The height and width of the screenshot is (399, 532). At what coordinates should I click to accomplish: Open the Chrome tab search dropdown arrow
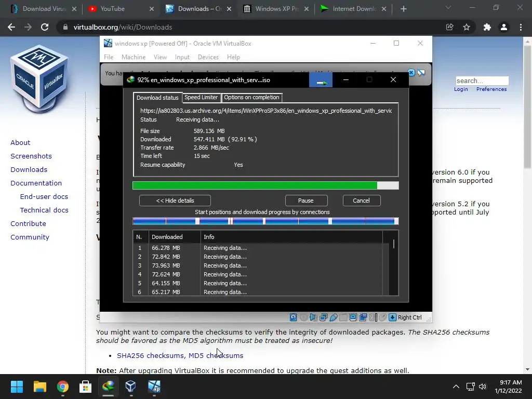coord(448,7)
